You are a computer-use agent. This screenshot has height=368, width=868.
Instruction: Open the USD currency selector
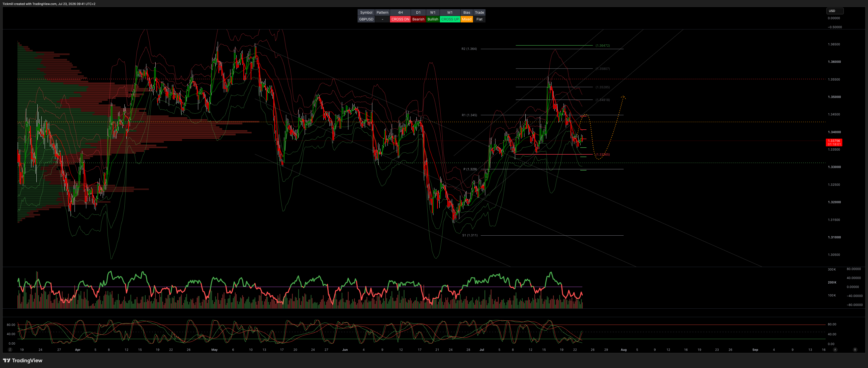coord(835,11)
